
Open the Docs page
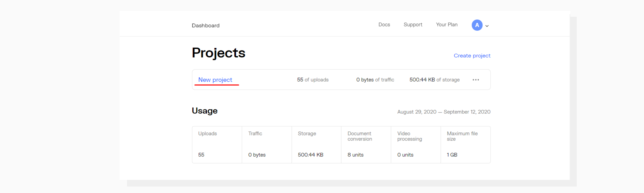point(384,25)
